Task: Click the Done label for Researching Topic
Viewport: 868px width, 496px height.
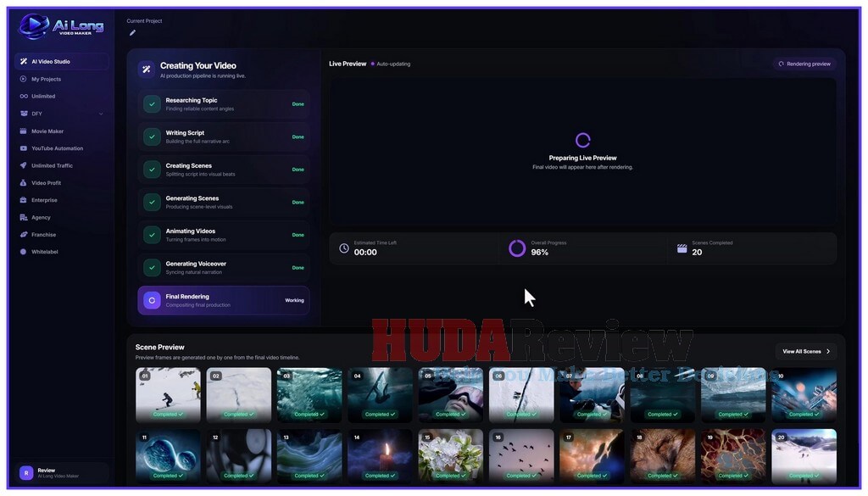Action: click(x=298, y=104)
